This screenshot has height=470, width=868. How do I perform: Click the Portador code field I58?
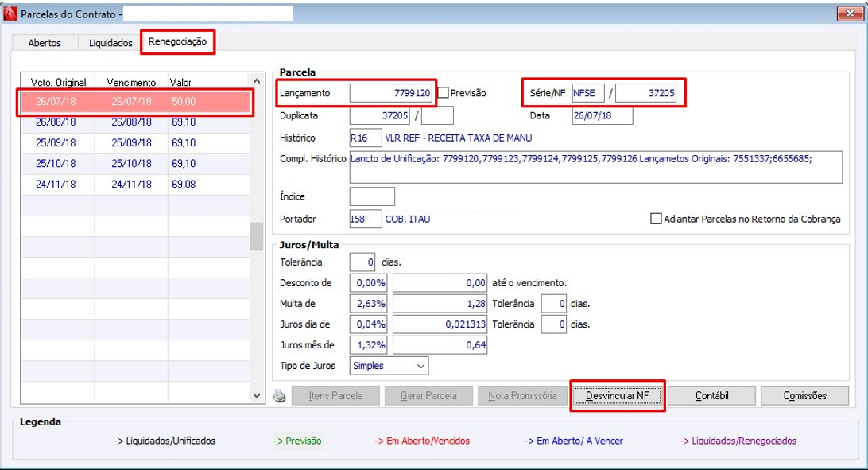(x=366, y=219)
